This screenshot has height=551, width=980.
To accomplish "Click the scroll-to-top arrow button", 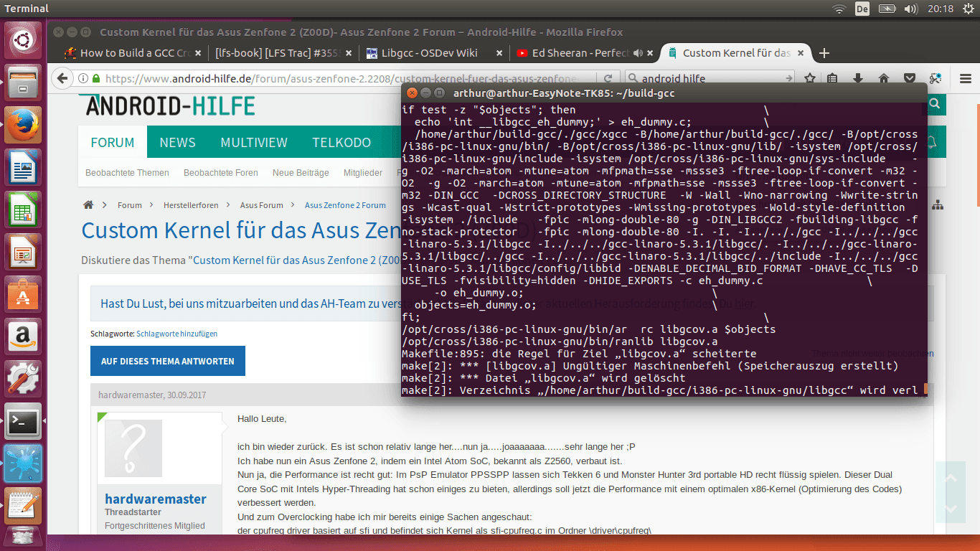I will click(951, 478).
